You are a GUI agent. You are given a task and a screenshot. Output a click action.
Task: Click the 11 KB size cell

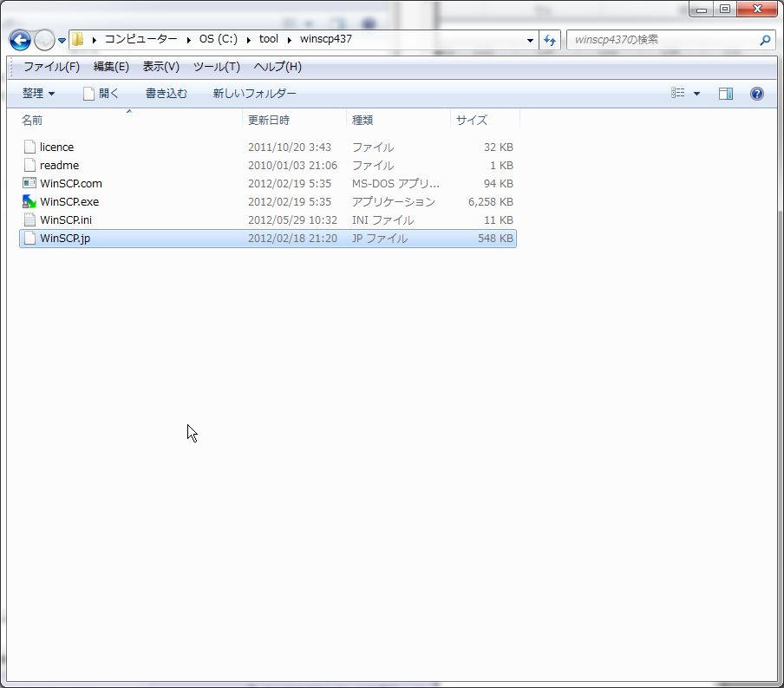pos(498,220)
